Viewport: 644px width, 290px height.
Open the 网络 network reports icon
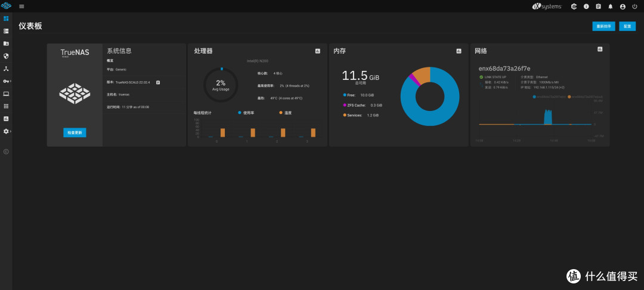(x=600, y=50)
